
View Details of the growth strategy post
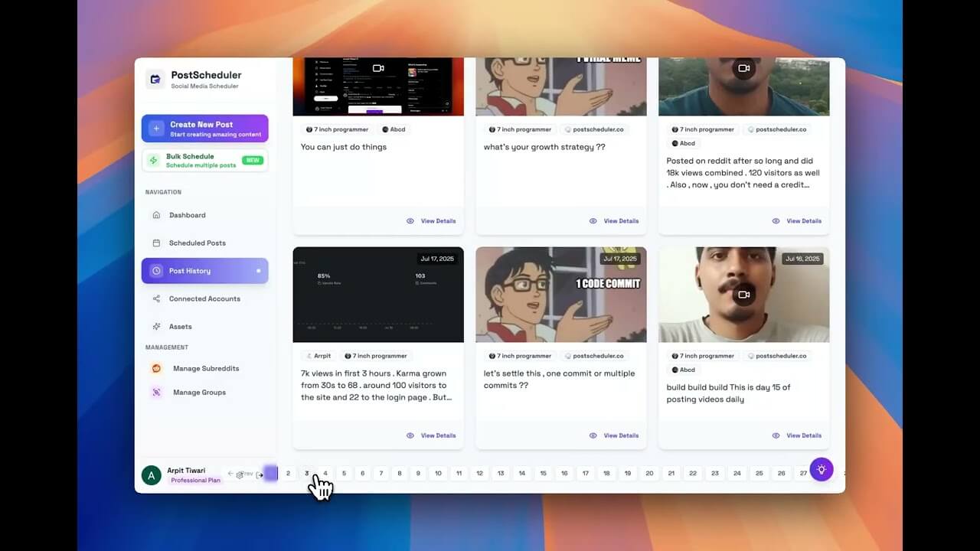[x=615, y=220]
